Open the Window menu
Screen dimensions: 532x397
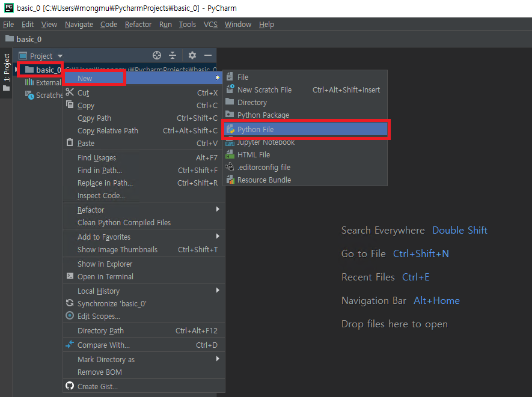(x=238, y=25)
